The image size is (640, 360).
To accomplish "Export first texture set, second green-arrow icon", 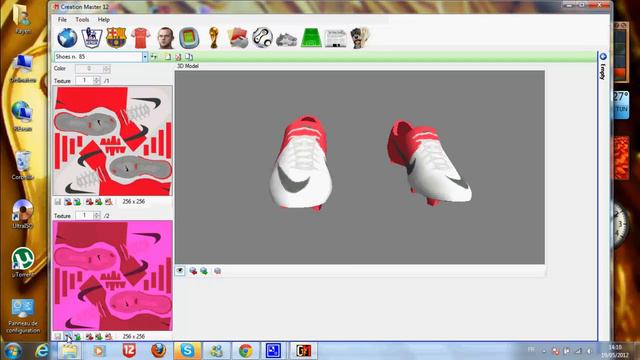I will (x=99, y=202).
